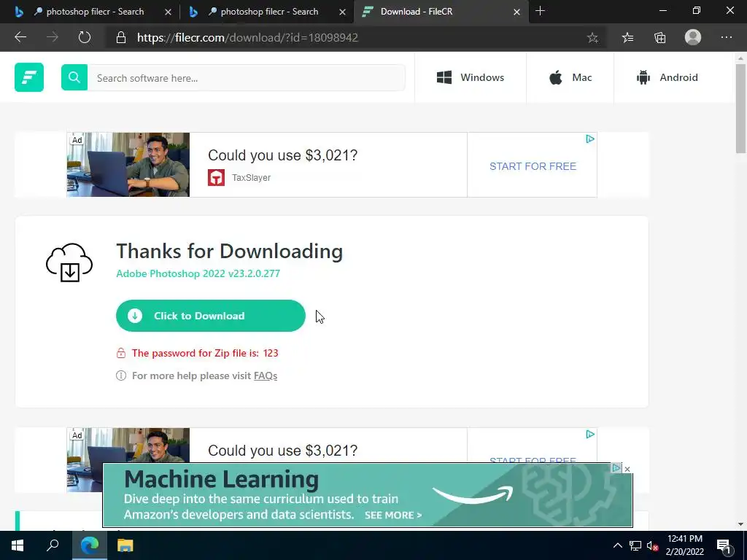Click the muted volume tray icon

coord(652,545)
